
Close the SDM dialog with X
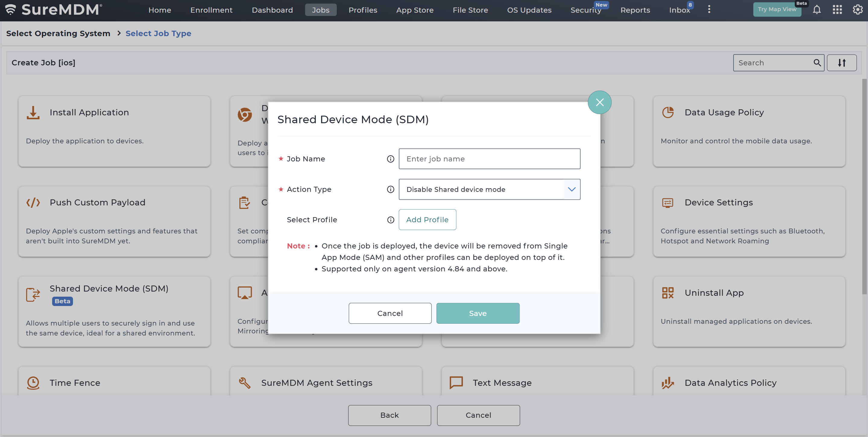click(599, 102)
